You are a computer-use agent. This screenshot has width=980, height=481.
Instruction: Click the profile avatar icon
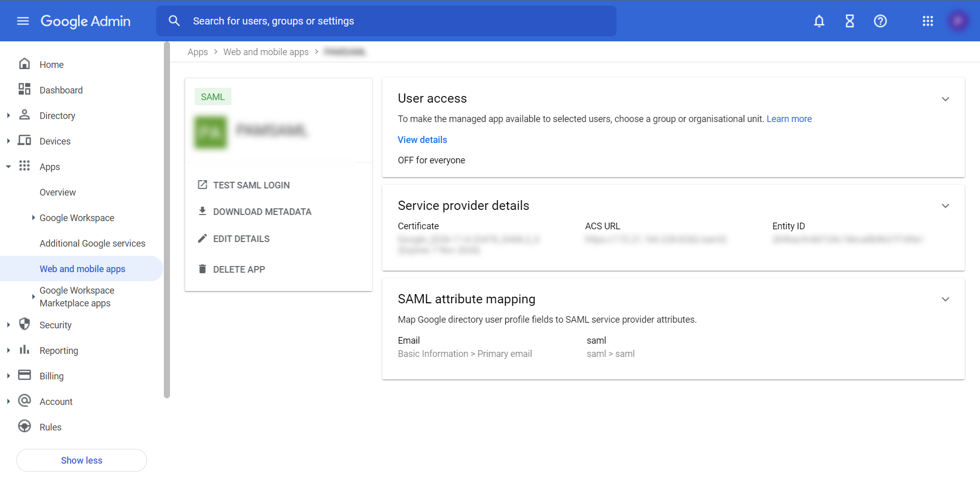(x=959, y=21)
